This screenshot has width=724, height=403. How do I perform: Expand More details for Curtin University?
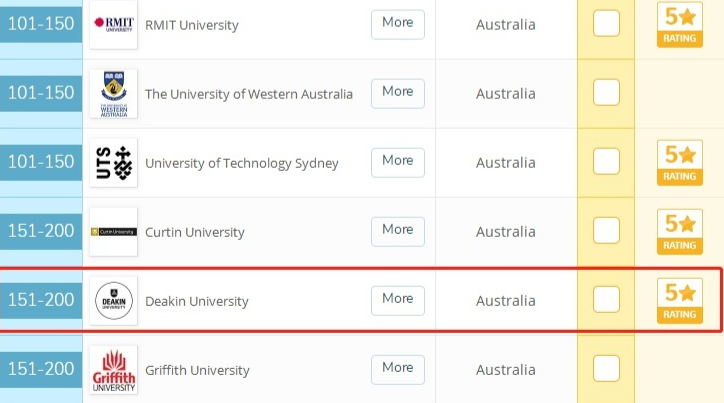click(x=397, y=230)
